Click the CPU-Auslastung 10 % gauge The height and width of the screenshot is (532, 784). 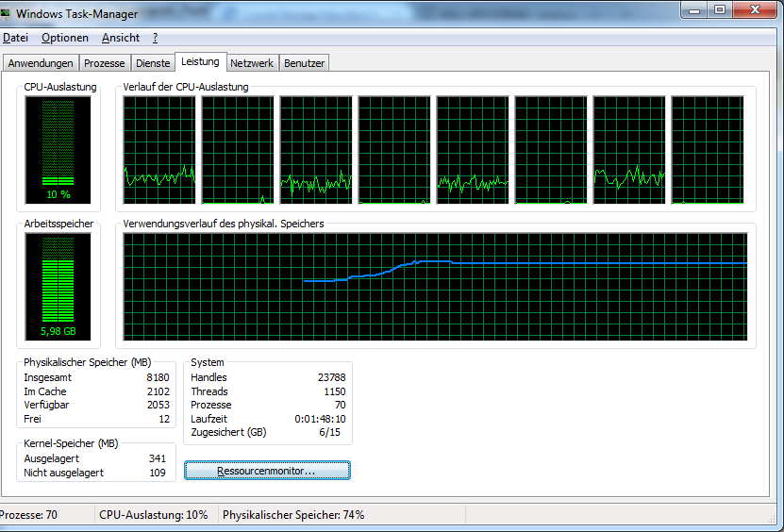tap(58, 150)
